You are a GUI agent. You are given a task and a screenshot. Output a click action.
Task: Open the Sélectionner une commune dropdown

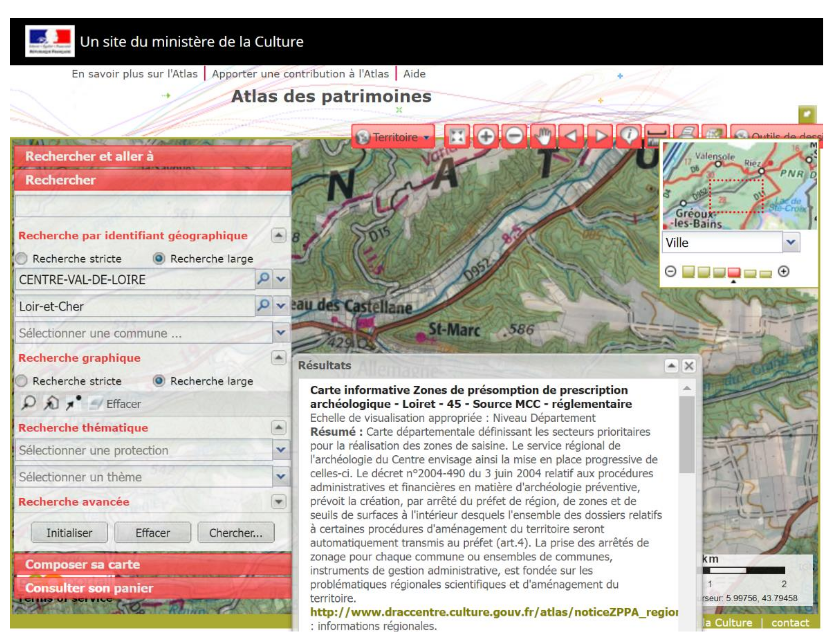(281, 332)
